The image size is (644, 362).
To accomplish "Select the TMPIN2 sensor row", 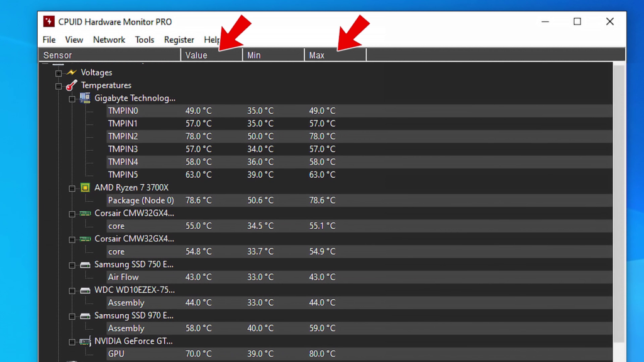I will 359,136.
